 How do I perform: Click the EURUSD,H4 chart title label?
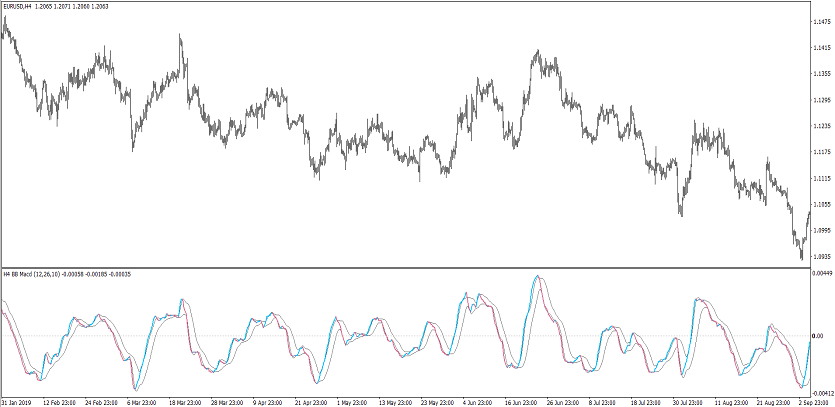point(20,6)
